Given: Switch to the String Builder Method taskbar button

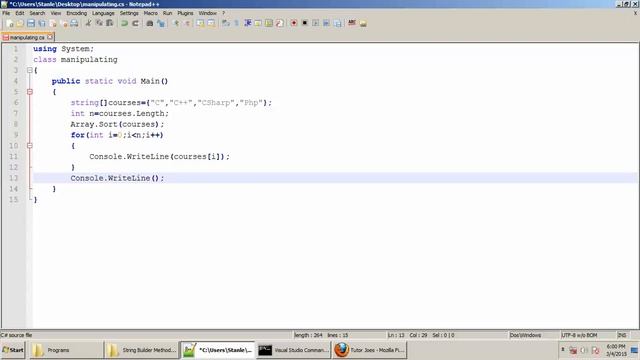Looking at the screenshot, I should (x=142, y=350).
